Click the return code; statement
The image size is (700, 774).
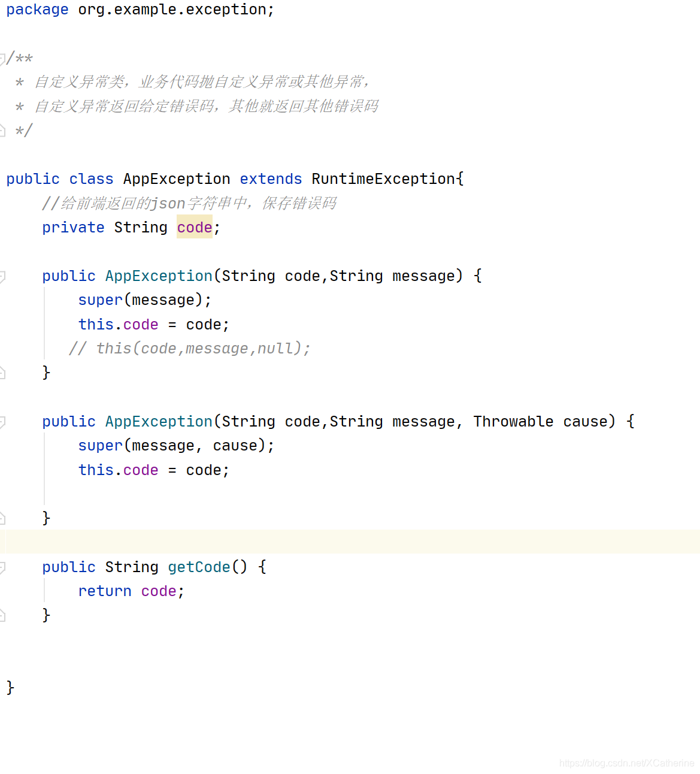click(131, 591)
